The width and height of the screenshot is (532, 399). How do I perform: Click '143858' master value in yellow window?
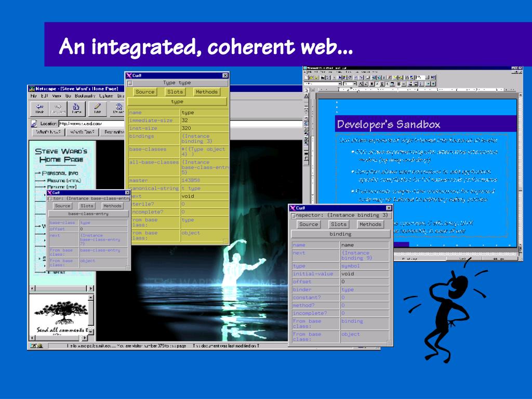[191, 180]
